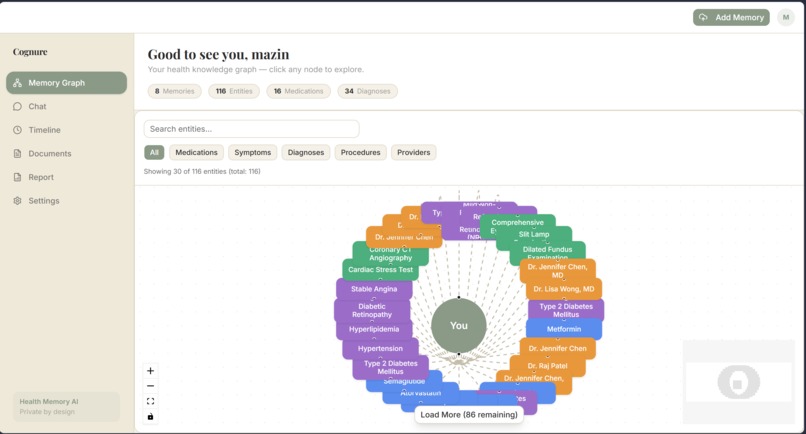Filter by Providers chip
This screenshot has height=434, width=806.
coord(414,153)
